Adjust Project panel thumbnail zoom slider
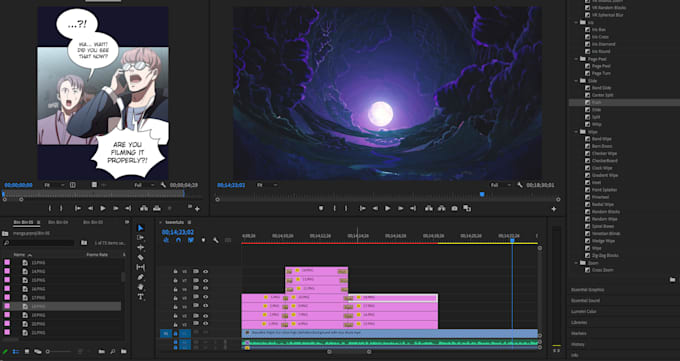 (59, 351)
